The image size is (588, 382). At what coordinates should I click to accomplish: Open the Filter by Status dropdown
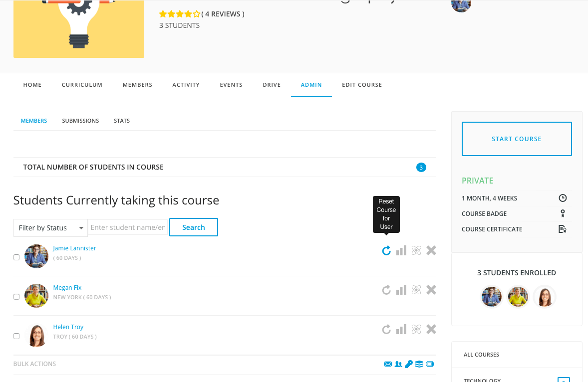(50, 228)
